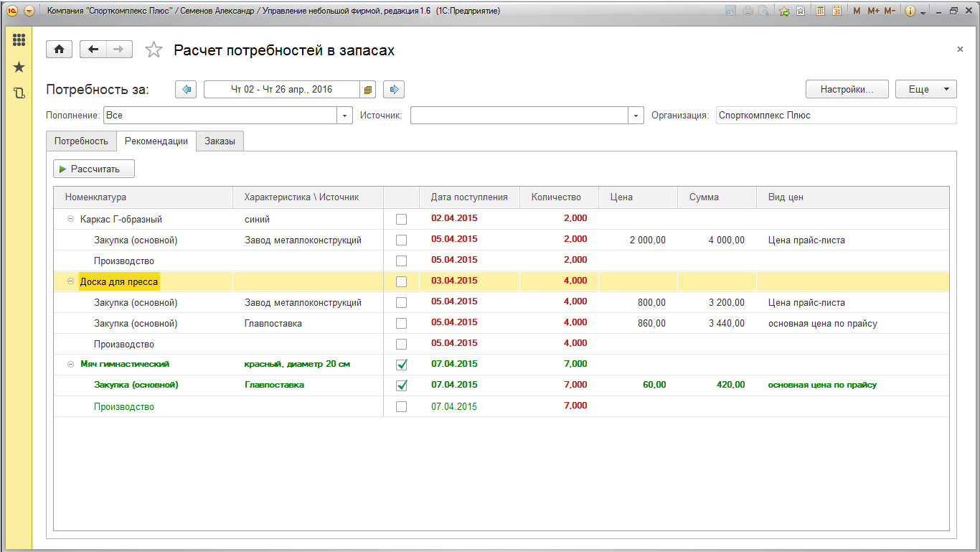The width and height of the screenshot is (980, 552).
Task: Open the period picker calendar icon
Action: point(368,90)
